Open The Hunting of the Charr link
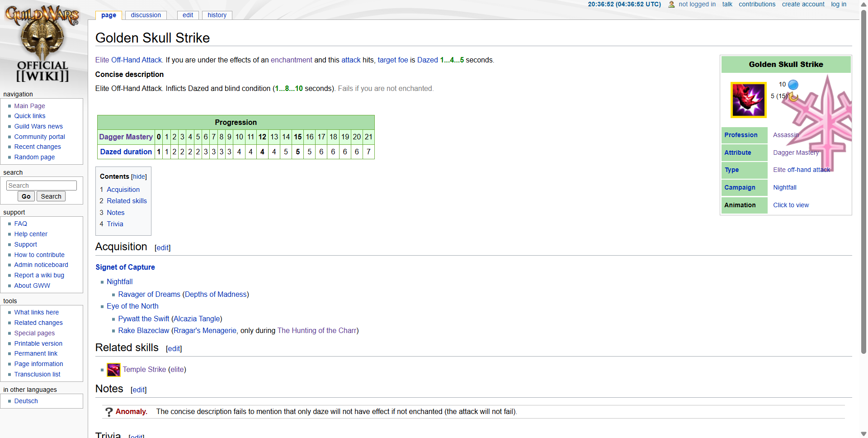 point(317,331)
